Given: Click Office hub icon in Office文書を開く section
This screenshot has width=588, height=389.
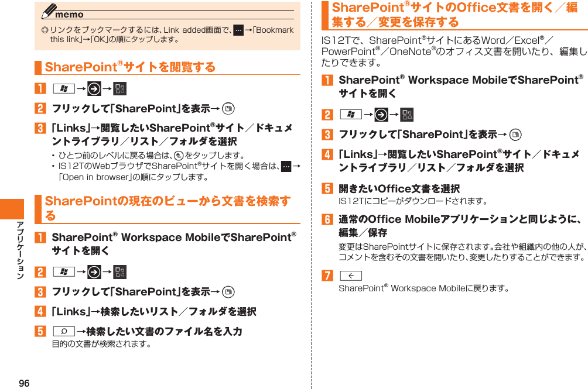Looking at the screenshot, I should [407, 115].
